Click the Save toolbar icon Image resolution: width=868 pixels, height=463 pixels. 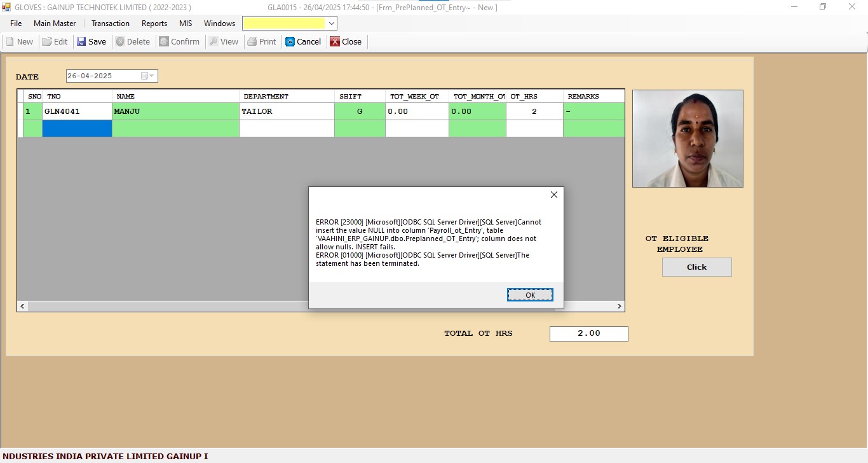tap(81, 42)
